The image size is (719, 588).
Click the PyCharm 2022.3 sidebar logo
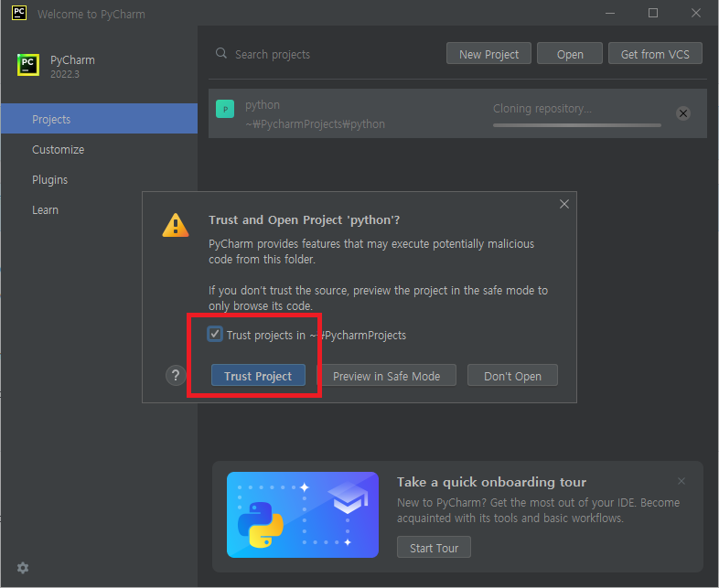pyautogui.click(x=28, y=65)
